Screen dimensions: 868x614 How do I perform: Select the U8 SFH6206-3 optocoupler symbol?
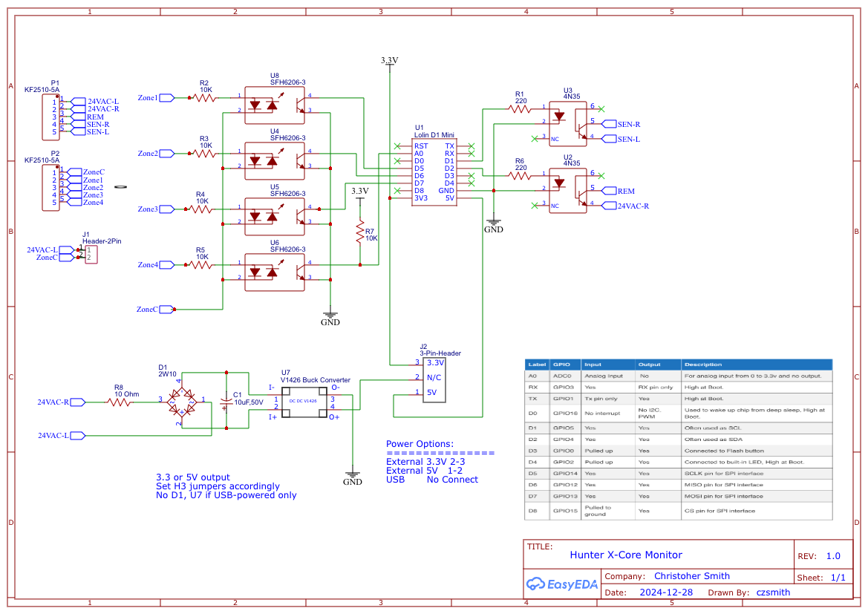pyautogui.click(x=275, y=105)
